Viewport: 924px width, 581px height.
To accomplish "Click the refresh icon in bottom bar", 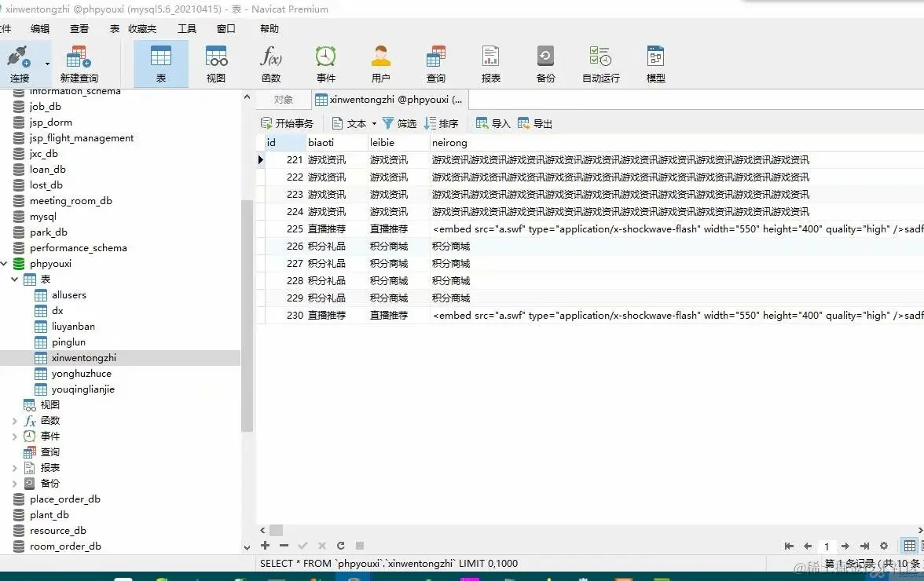I will [x=341, y=546].
